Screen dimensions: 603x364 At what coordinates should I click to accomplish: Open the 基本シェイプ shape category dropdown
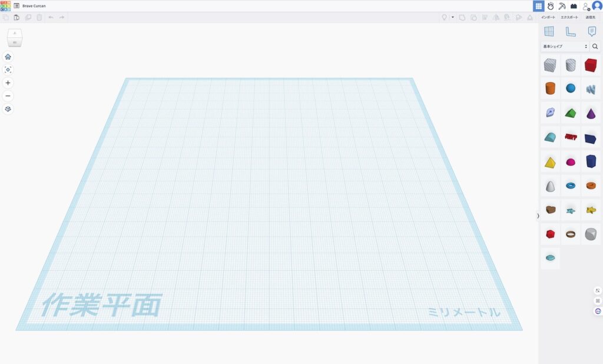tap(565, 47)
